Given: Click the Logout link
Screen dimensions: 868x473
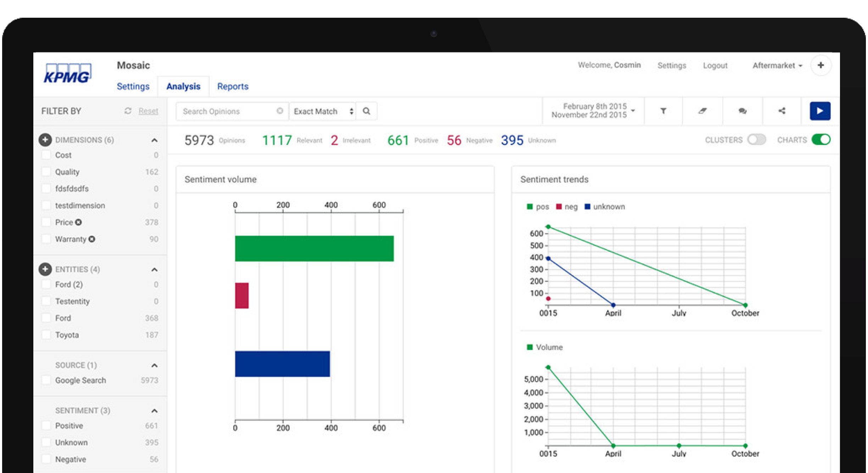Looking at the screenshot, I should 715,66.
